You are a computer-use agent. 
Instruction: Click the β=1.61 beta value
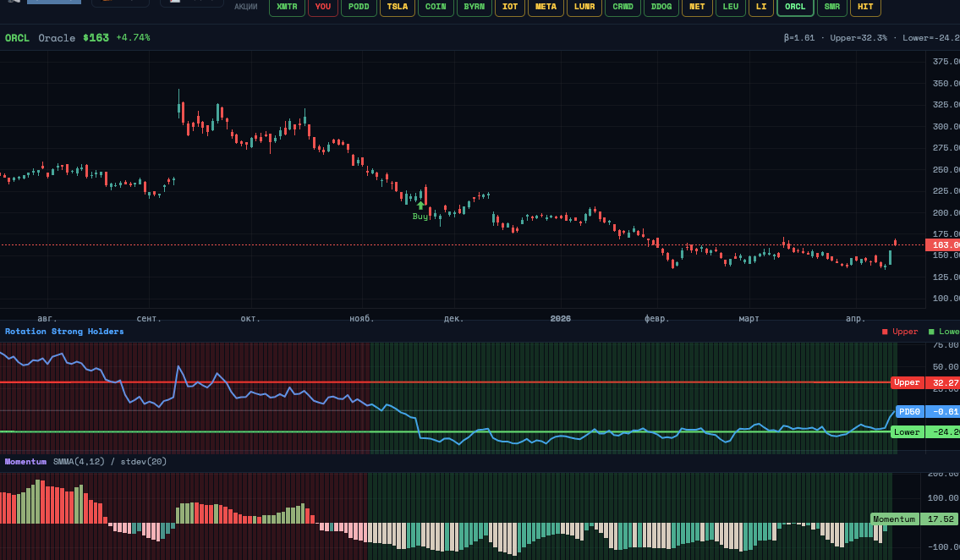[799, 38]
